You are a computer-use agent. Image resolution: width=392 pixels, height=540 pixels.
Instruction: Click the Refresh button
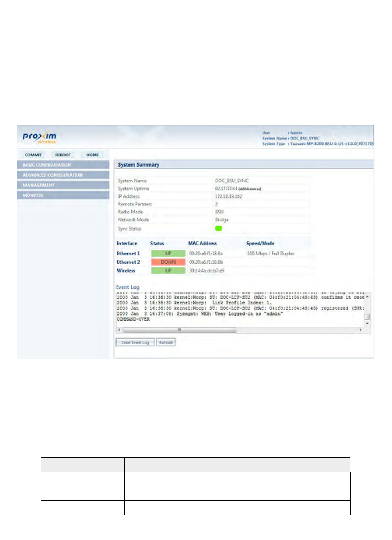[x=166, y=342]
